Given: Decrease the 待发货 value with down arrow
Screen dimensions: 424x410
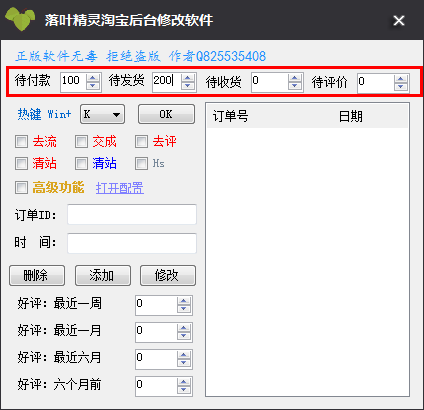Looking at the screenshot, I should [188, 86].
